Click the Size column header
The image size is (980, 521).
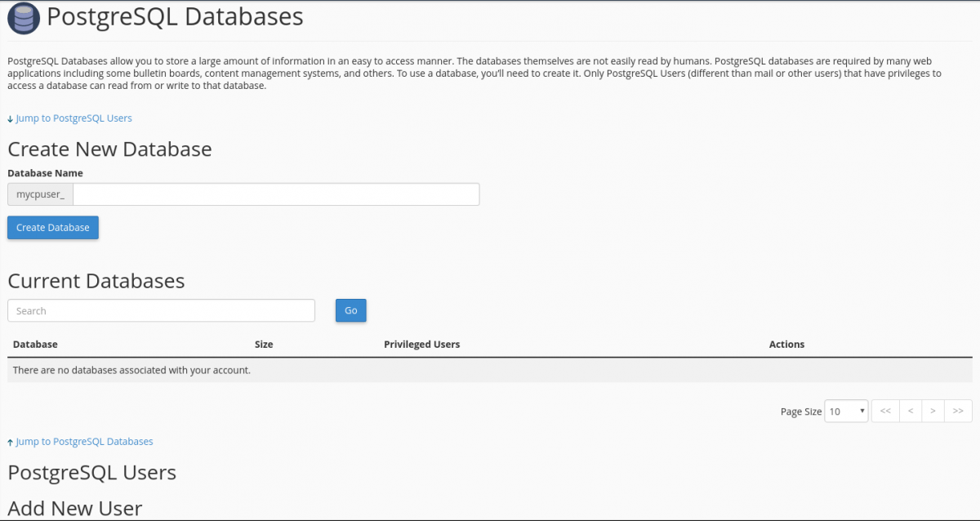[263, 344]
